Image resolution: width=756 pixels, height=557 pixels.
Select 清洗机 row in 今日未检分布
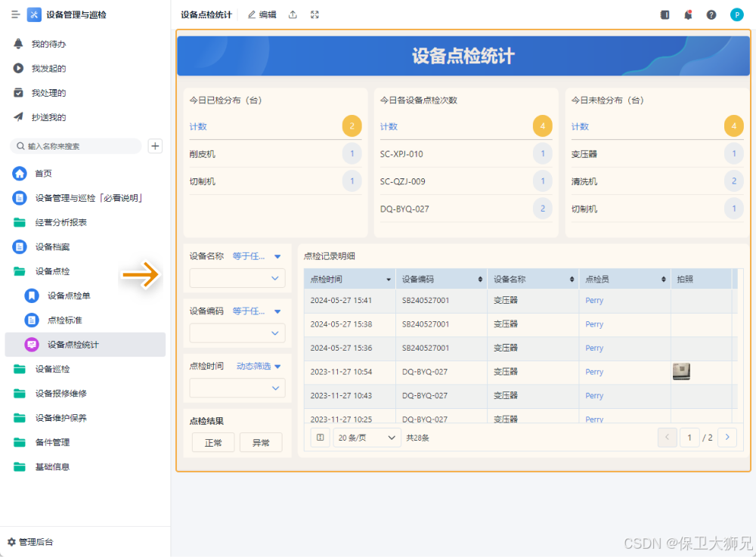[657, 181]
